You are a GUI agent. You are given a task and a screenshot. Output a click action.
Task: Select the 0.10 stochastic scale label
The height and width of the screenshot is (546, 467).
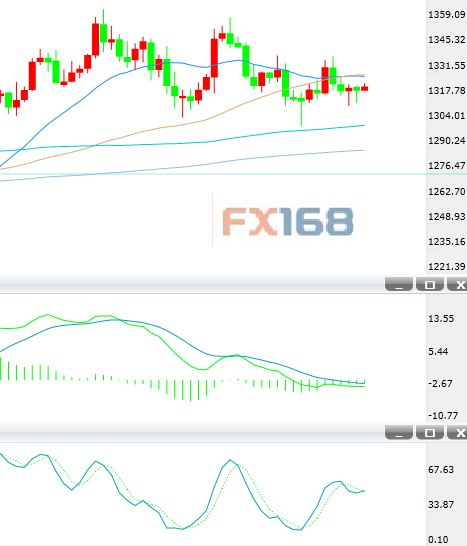438,540
